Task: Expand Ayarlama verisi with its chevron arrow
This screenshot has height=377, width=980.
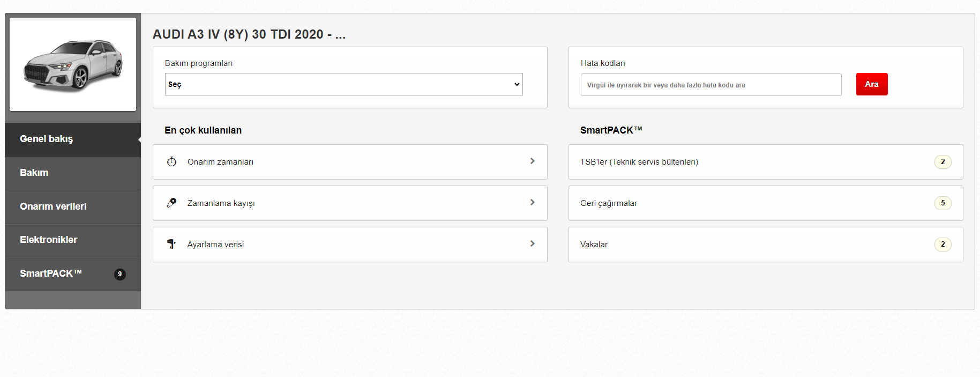Action: [x=532, y=243]
